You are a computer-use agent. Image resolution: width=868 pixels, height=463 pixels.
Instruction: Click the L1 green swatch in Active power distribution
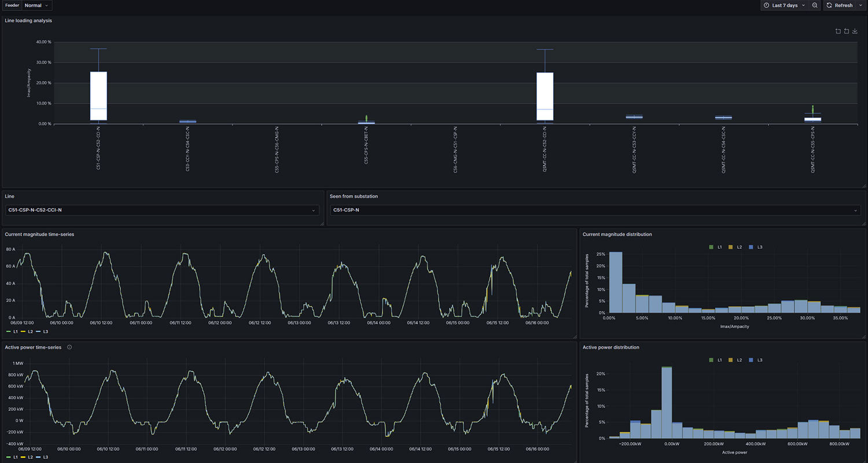click(x=711, y=360)
